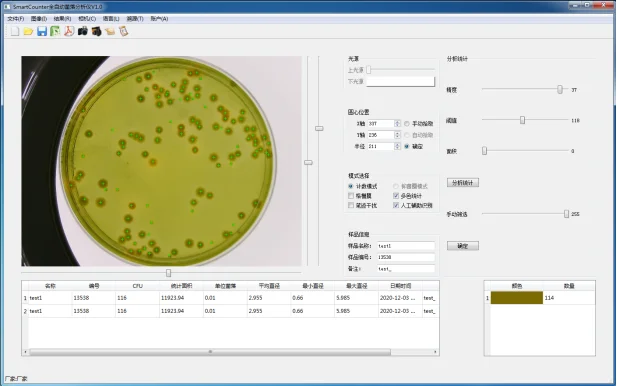
Task: Click the 分析统计 button
Action: pos(463,183)
